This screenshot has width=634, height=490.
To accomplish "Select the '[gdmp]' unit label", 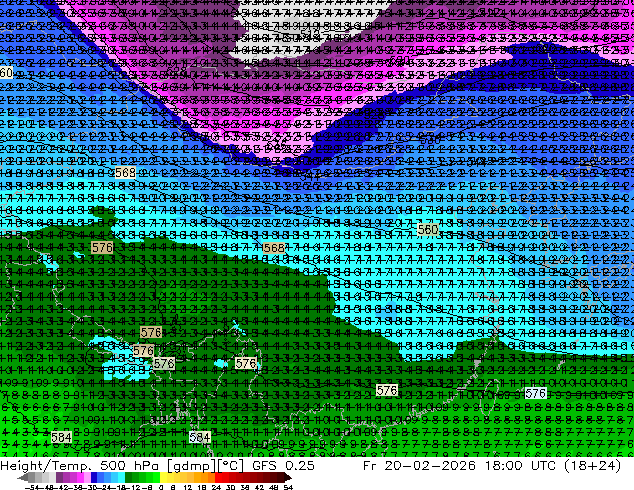I will (190, 466).
